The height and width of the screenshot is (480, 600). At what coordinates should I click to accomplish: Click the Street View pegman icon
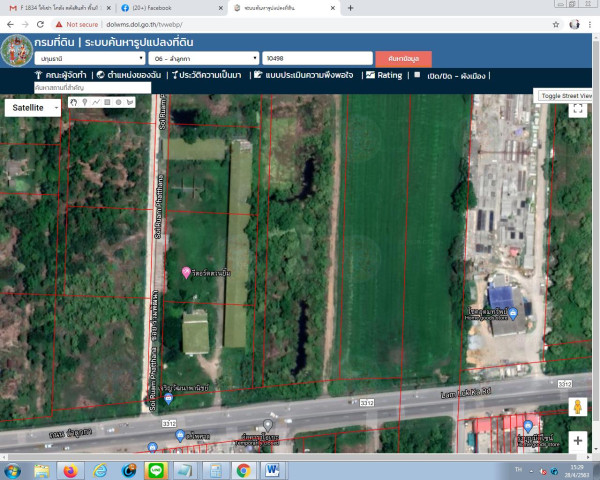(x=577, y=406)
